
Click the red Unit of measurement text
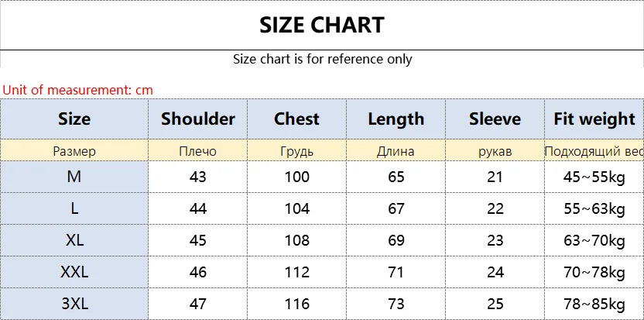(x=77, y=90)
